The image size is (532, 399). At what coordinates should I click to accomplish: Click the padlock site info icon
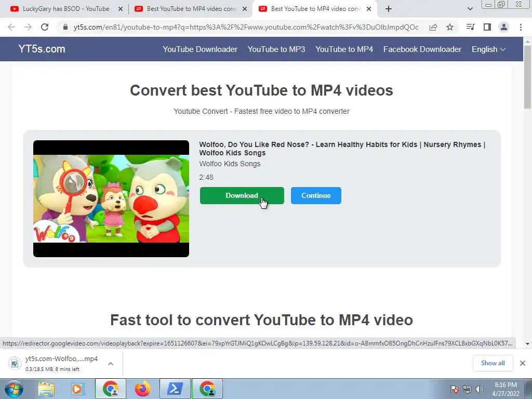coord(65,27)
